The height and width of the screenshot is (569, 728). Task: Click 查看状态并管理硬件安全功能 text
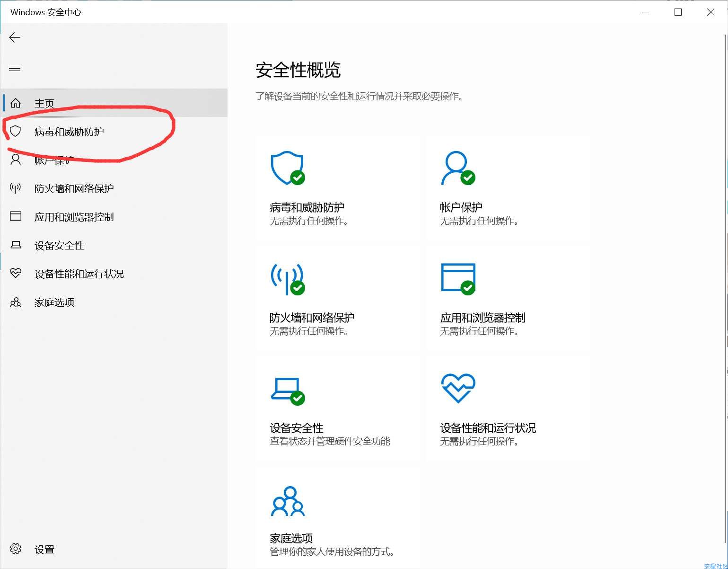pyautogui.click(x=330, y=441)
